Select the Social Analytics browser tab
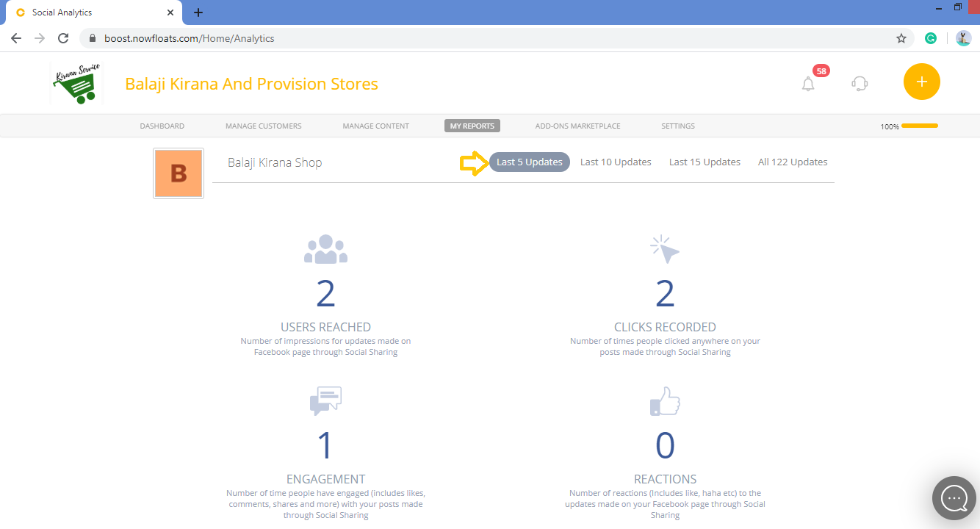Screen dimensions: 980x529 tap(94, 12)
